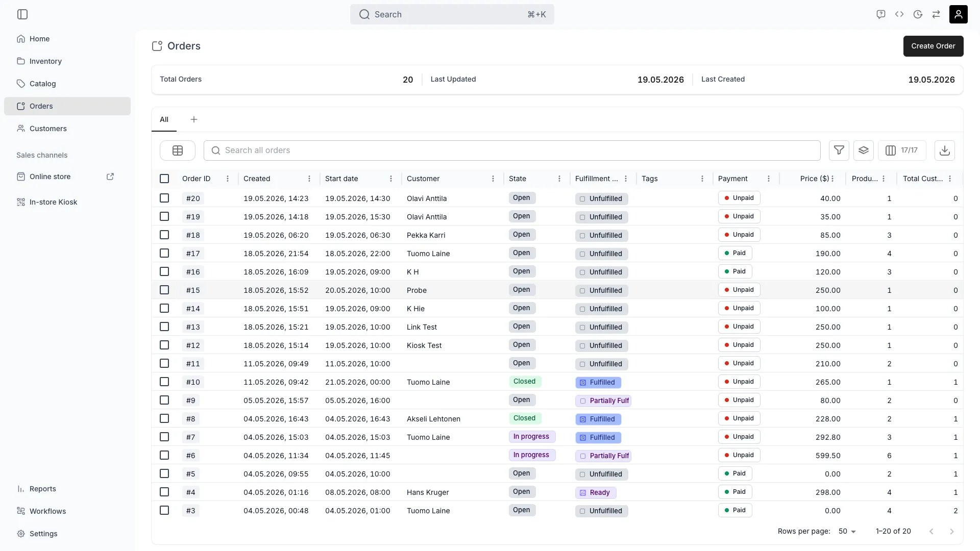Screen dimensions: 980x551
Task: Click customer Pekka Karri
Action: pyautogui.click(x=426, y=235)
